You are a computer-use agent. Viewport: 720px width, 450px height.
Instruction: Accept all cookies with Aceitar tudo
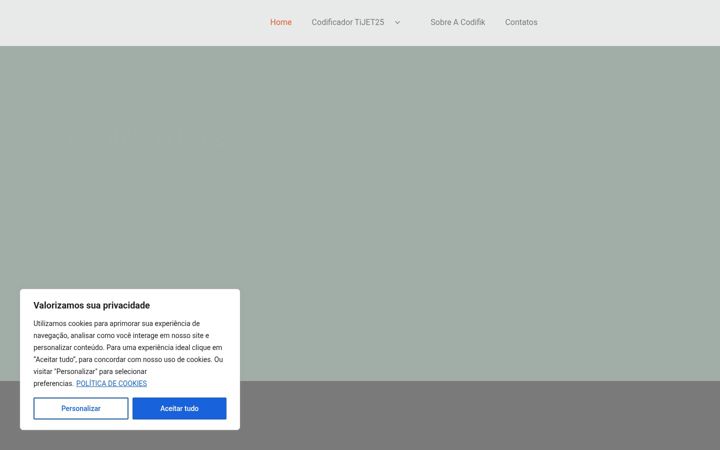[180, 408]
